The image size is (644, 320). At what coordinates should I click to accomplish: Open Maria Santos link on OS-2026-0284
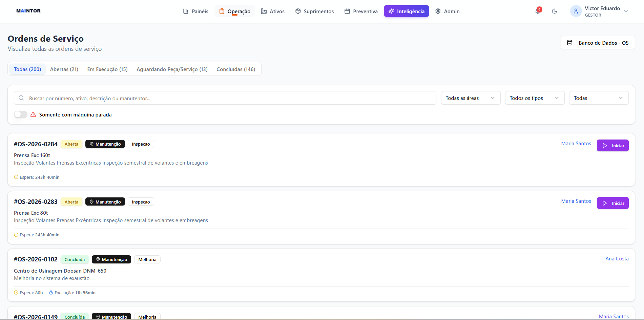tap(576, 144)
